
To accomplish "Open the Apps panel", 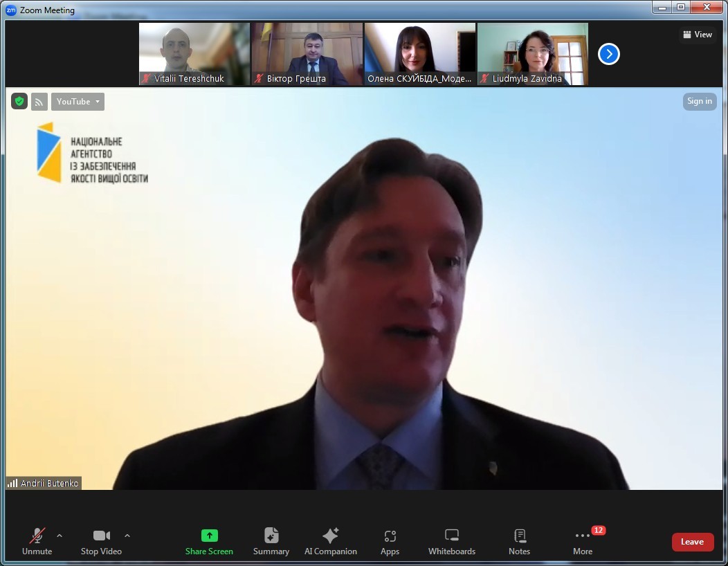I will click(x=390, y=541).
